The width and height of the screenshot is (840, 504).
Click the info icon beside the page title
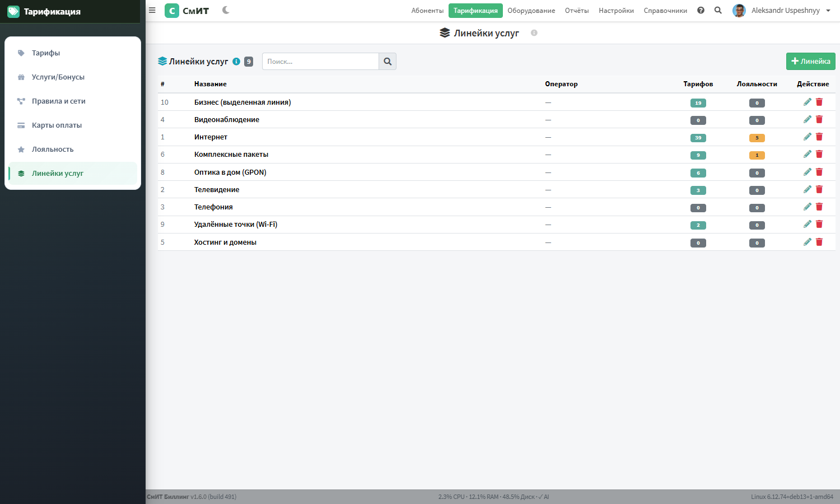tap(534, 33)
